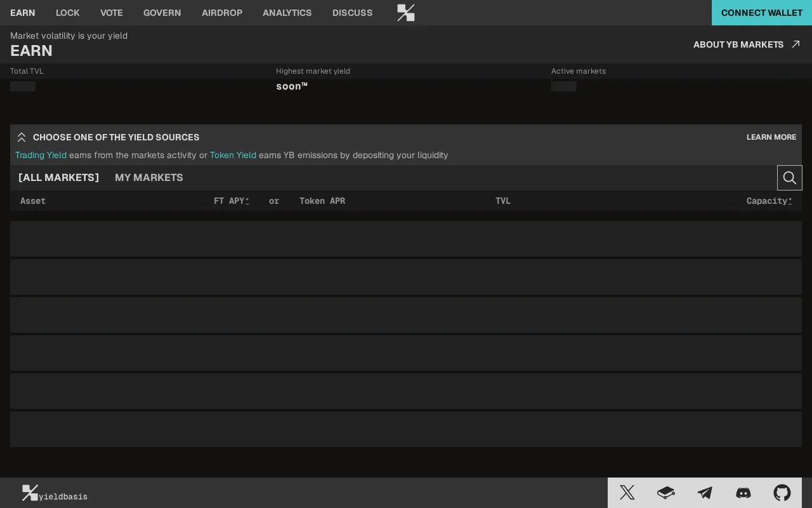Click the Active markets label
Screen dimensions: 812x508
point(579,71)
